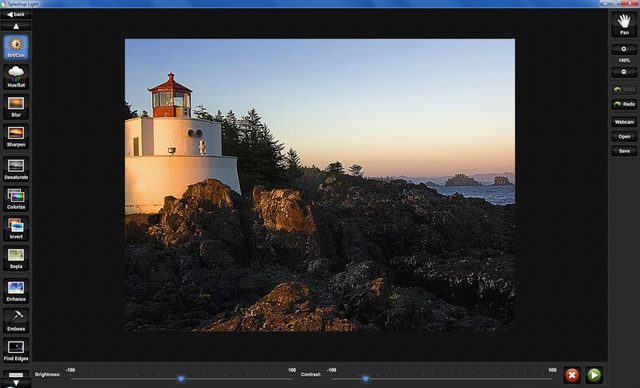The width and height of the screenshot is (640, 388).
Task: Choose the Sharpen filter
Action: [x=16, y=136]
